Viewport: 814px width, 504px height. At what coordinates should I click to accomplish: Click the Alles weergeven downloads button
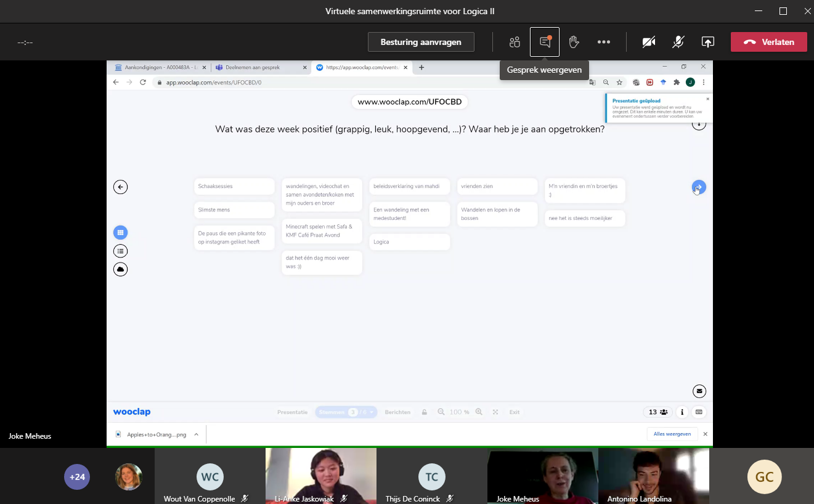[672, 434]
